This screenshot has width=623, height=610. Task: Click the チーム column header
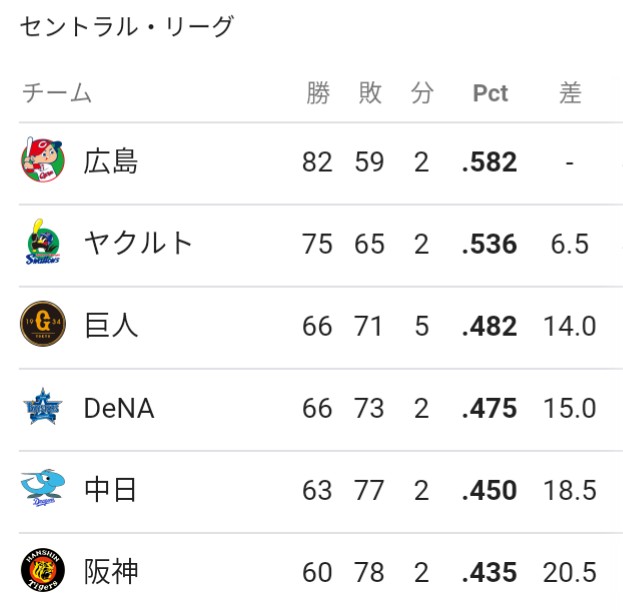pos(57,93)
